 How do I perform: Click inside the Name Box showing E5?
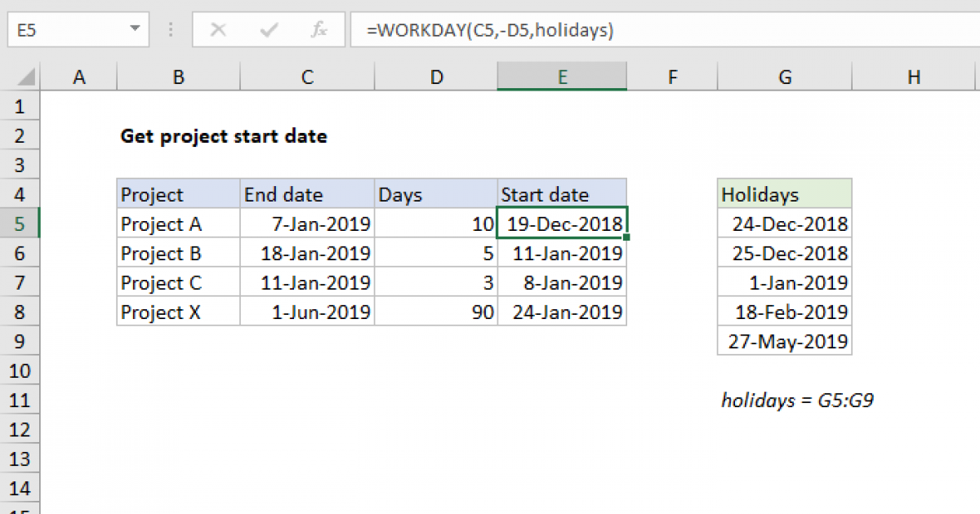(65, 30)
